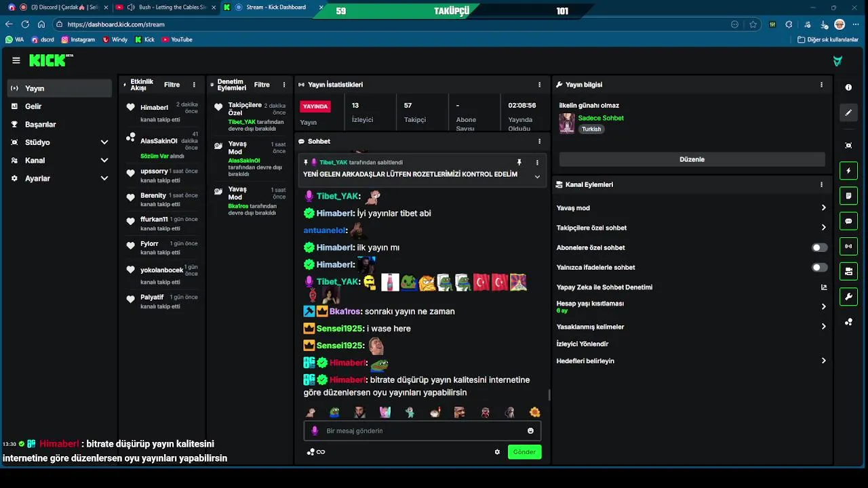Open the pinned message three-dot options

[x=537, y=163]
